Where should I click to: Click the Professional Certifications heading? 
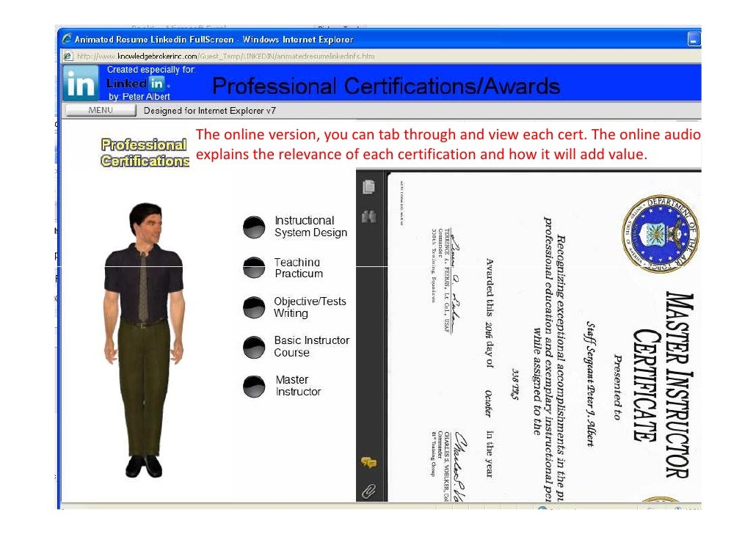[x=145, y=153]
